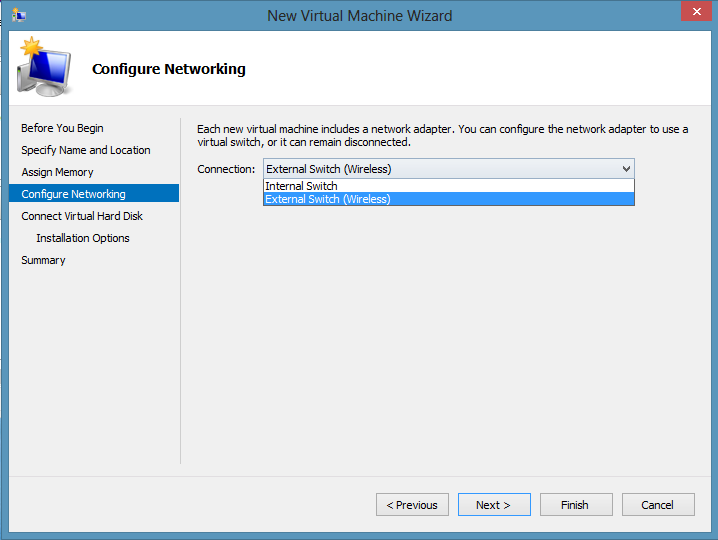
Task: Go to Installation Options step
Action: tap(83, 238)
